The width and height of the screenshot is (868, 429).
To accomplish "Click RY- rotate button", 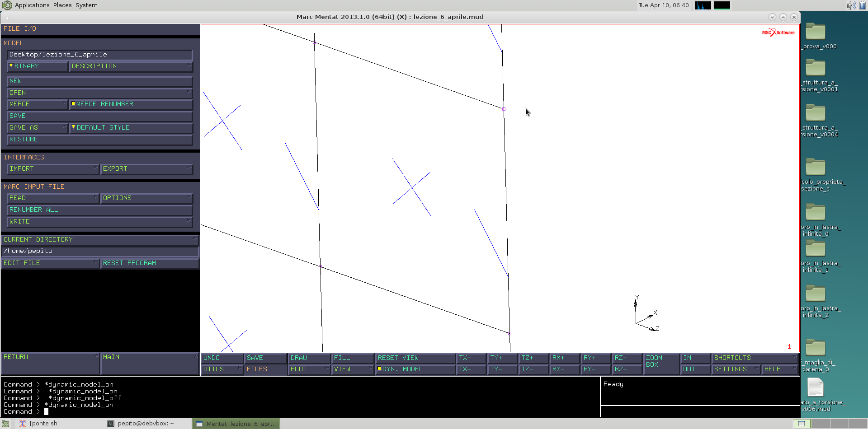I will [x=596, y=369].
